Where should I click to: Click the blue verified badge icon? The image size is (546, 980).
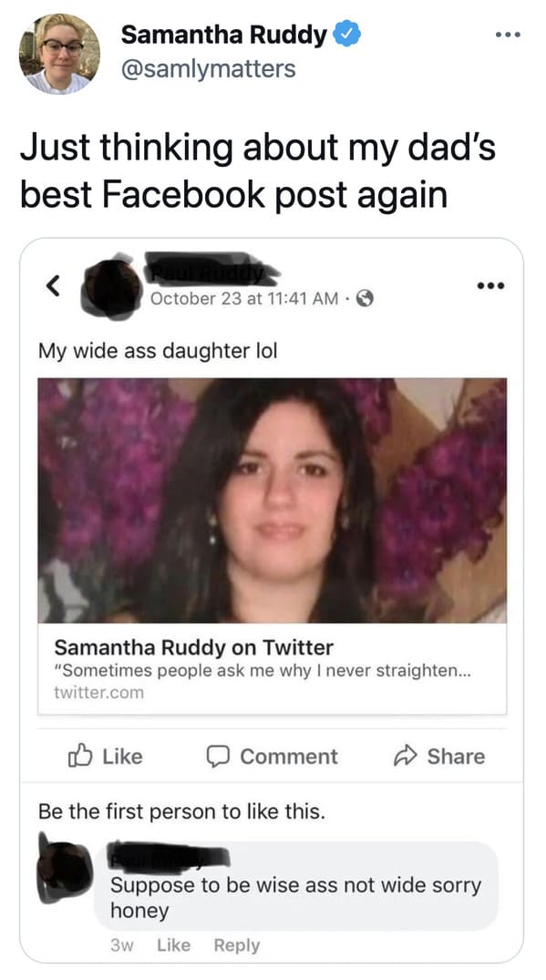[x=346, y=35]
